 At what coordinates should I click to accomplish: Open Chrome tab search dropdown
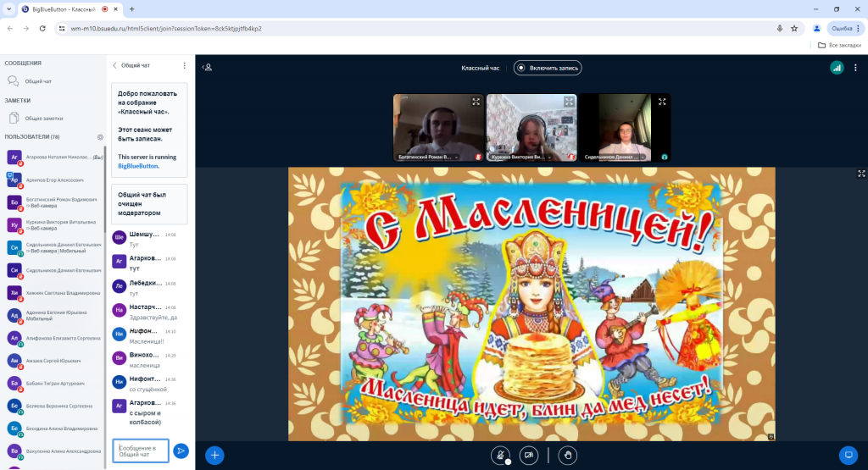(8, 8)
